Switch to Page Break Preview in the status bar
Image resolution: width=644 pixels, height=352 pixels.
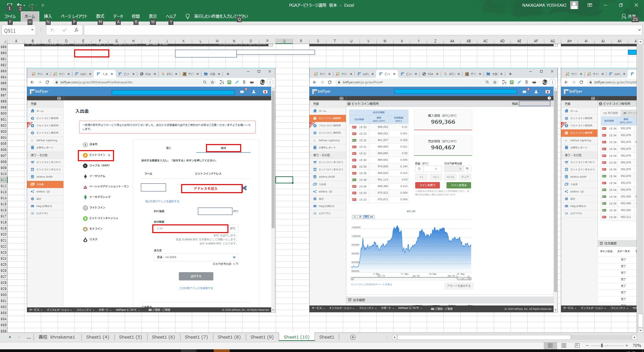click(x=577, y=345)
